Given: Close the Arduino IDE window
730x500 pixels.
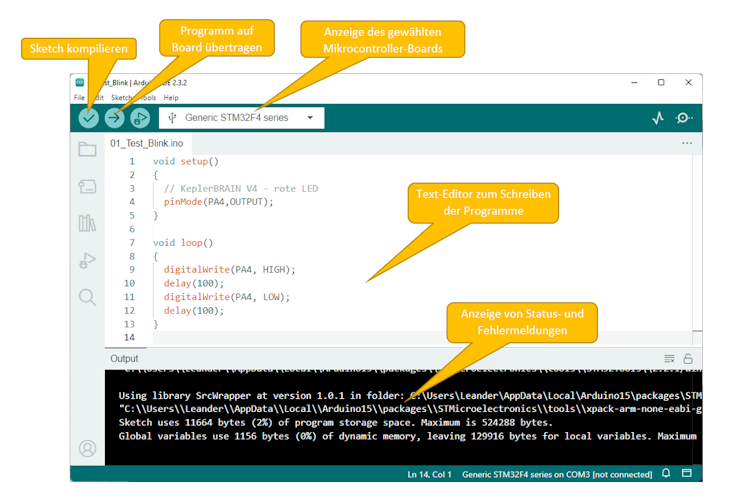Looking at the screenshot, I should 689,82.
